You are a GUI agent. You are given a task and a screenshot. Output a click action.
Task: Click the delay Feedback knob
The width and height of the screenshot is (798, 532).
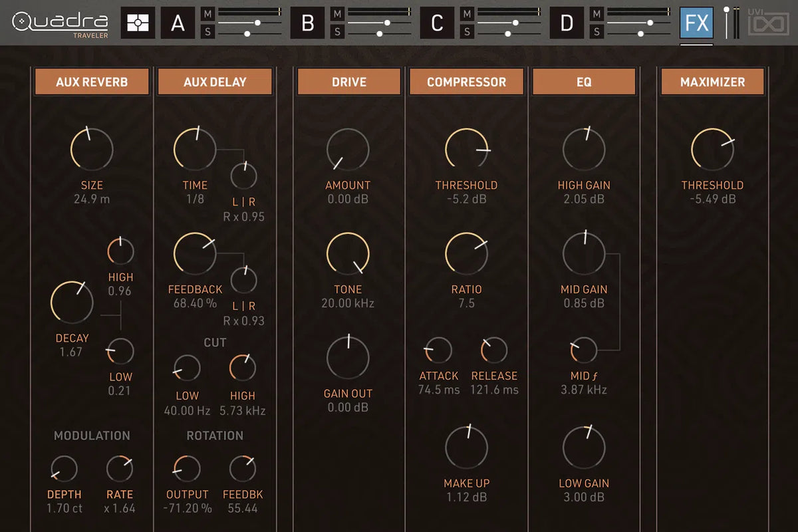click(195, 254)
